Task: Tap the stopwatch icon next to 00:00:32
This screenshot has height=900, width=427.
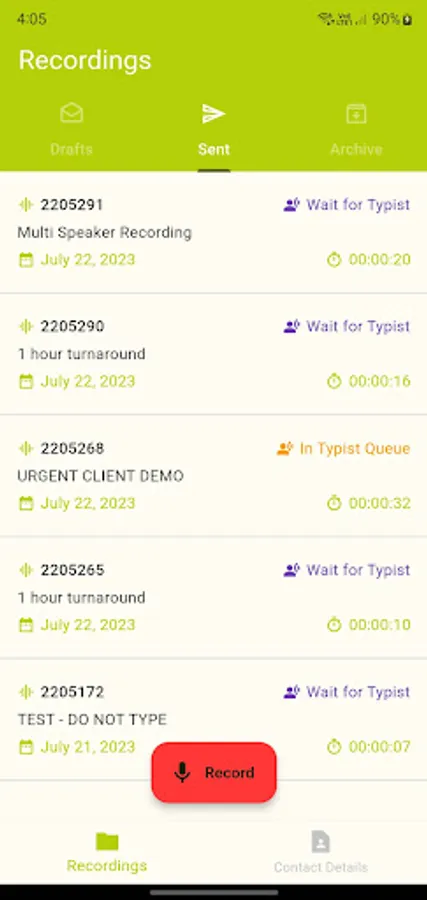Action: click(334, 503)
